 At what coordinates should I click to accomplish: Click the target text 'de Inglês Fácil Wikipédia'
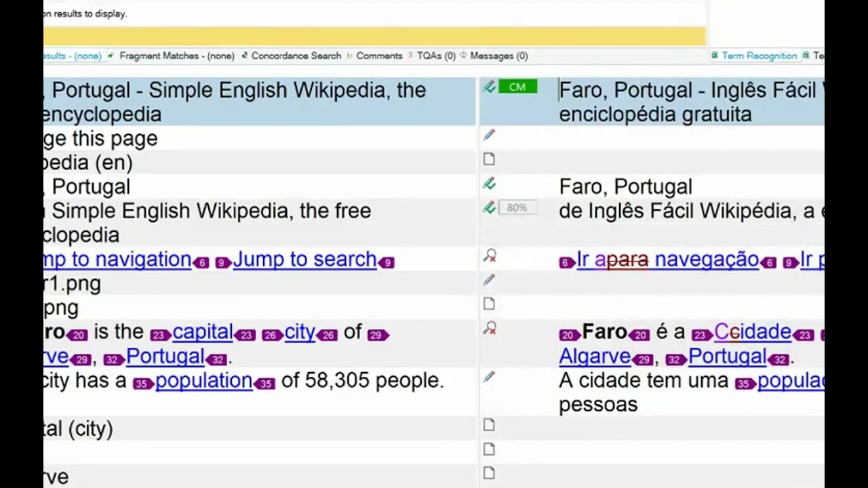(678, 211)
